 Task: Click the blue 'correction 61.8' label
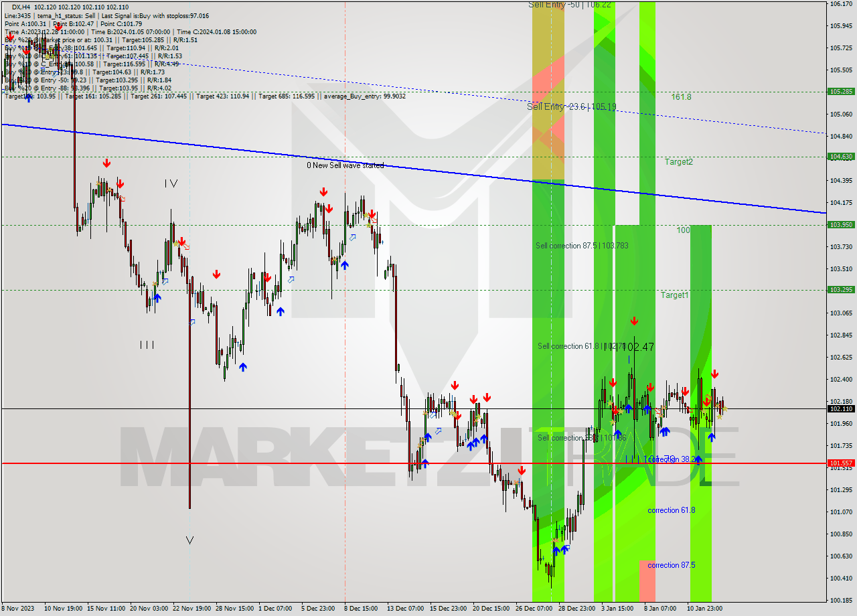671,510
